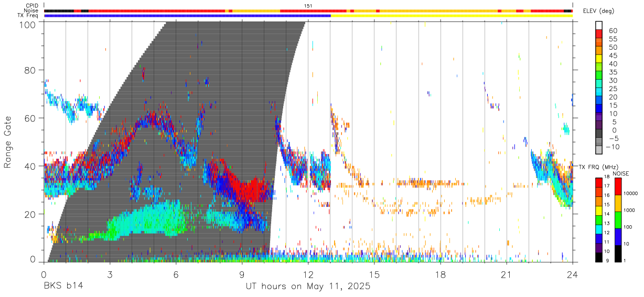Click the 'CPID' label at top left
Viewport: 644px width, 297px height.
tap(31, 6)
